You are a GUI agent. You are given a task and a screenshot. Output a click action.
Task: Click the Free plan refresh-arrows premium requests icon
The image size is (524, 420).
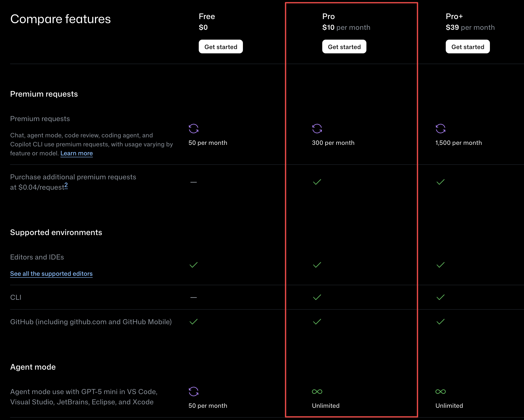193,129
